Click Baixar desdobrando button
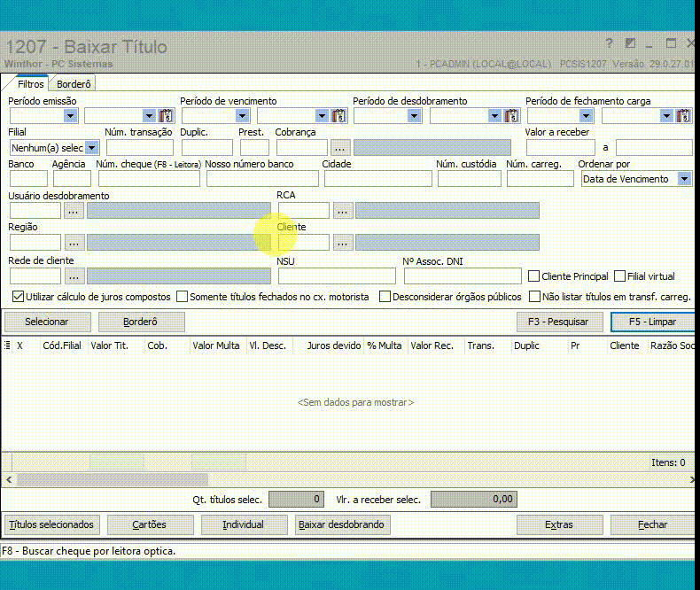The height and width of the screenshot is (590, 700). [341, 524]
